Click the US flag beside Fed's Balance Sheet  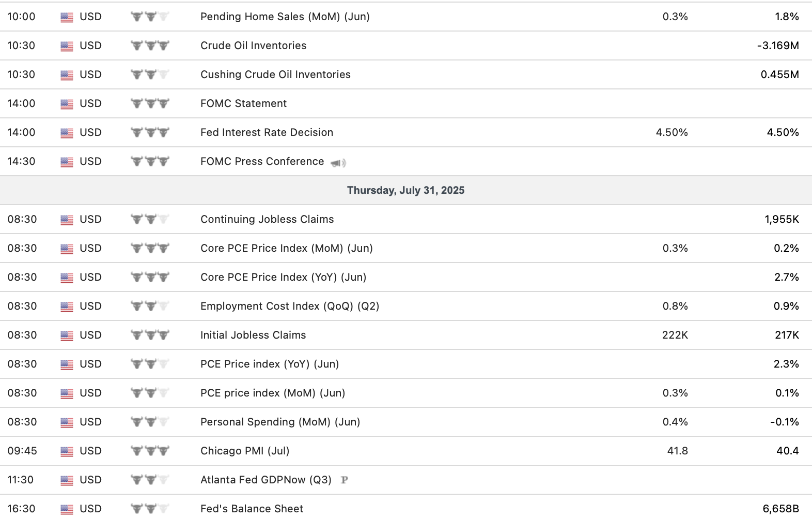67,509
